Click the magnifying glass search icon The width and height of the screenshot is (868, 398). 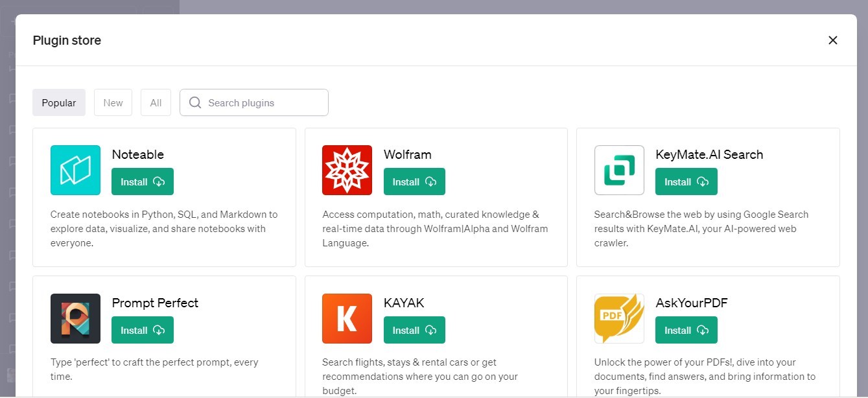194,102
